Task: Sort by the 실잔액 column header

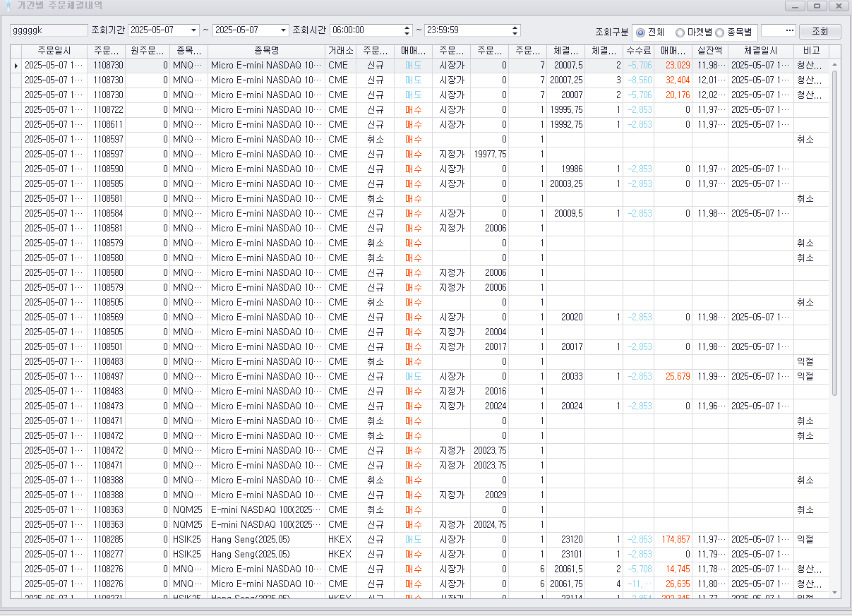Action: 710,51
